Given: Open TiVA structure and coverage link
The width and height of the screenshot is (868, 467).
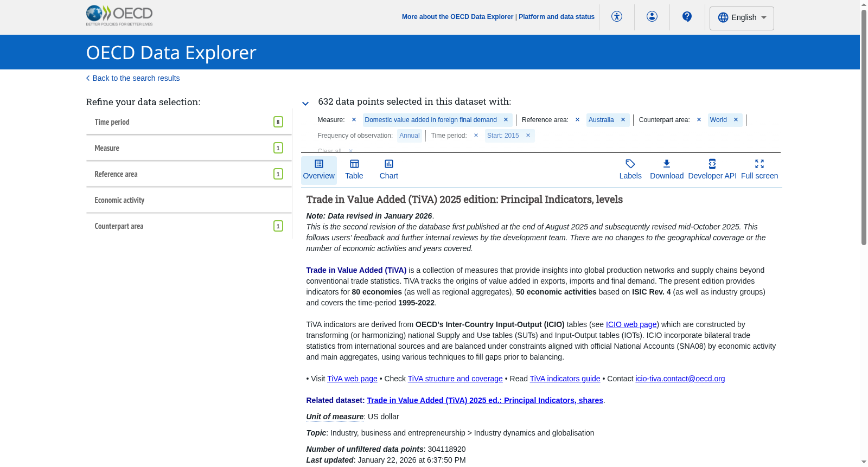Looking at the screenshot, I should [x=455, y=379].
